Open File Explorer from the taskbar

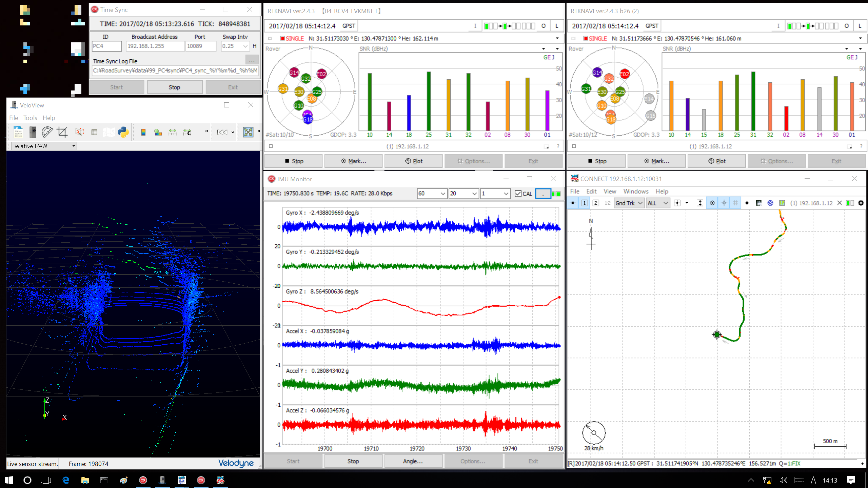(x=85, y=480)
